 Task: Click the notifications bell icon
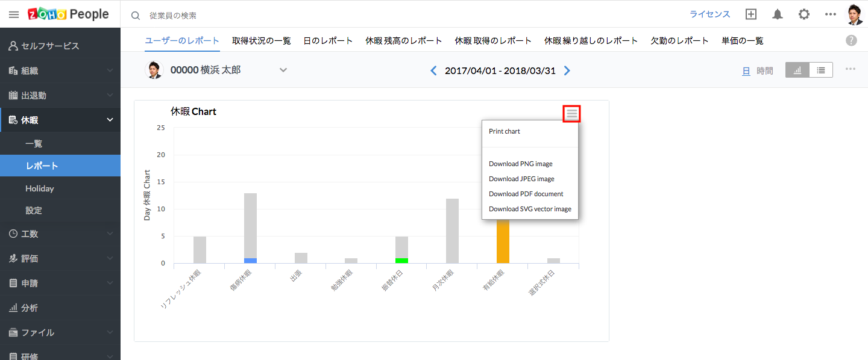(x=778, y=14)
